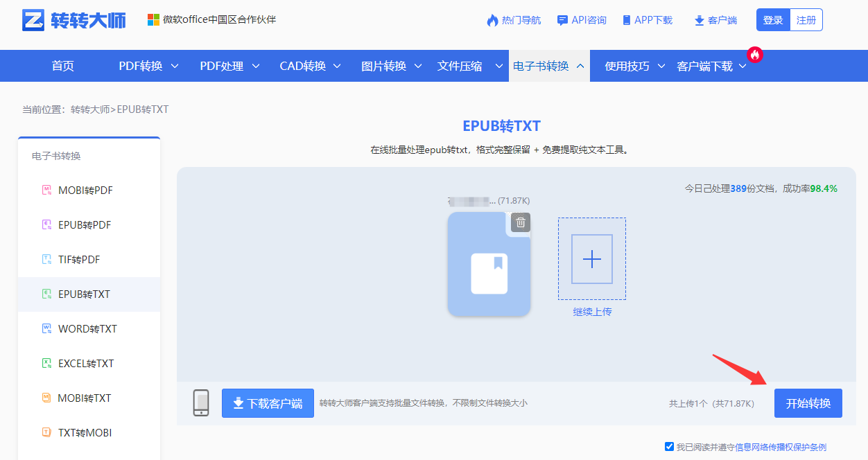868x460 pixels.
Task: Expand the 文件压缩 dropdown arrow
Action: coord(498,66)
